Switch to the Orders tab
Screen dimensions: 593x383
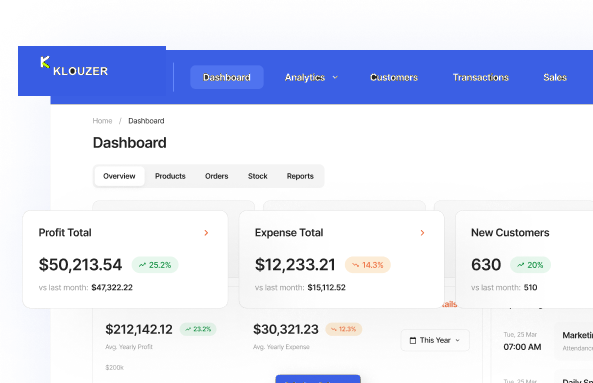(x=217, y=176)
